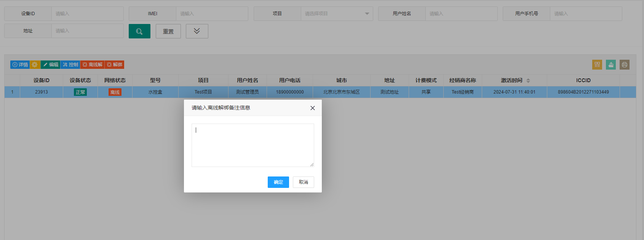The image size is (644, 240).
Task: Click the green export icon
Action: coord(611,65)
